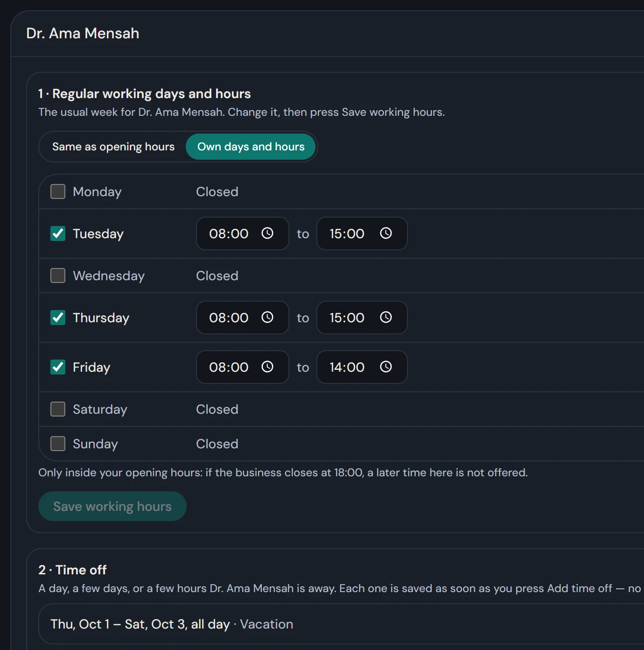
Task: Untick the Friday checkbox
Action: [58, 367]
